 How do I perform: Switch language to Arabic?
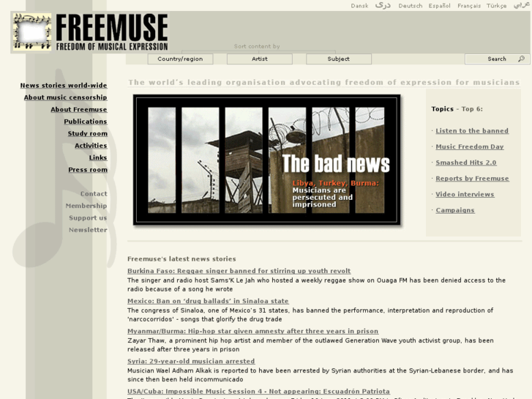(521, 5)
